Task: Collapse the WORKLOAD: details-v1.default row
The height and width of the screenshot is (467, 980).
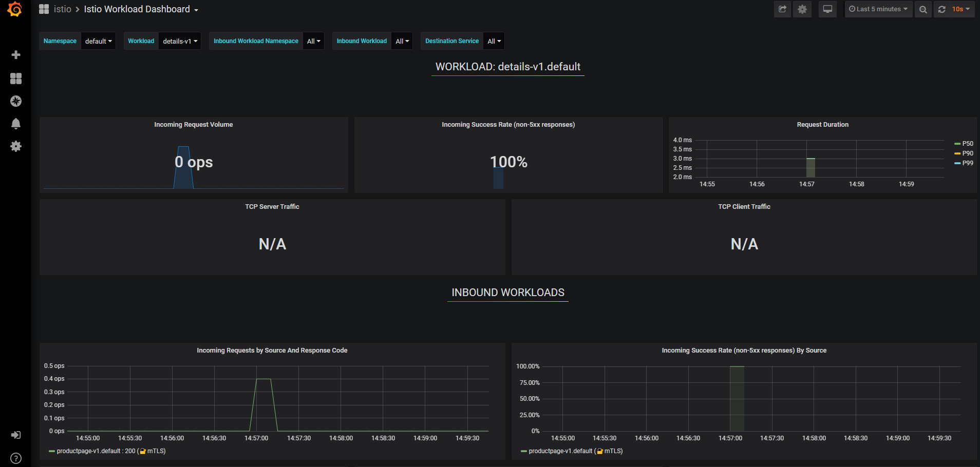Action: [508, 67]
